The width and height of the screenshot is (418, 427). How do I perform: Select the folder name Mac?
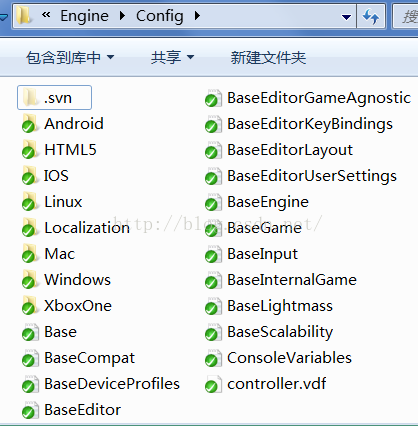click(60, 254)
